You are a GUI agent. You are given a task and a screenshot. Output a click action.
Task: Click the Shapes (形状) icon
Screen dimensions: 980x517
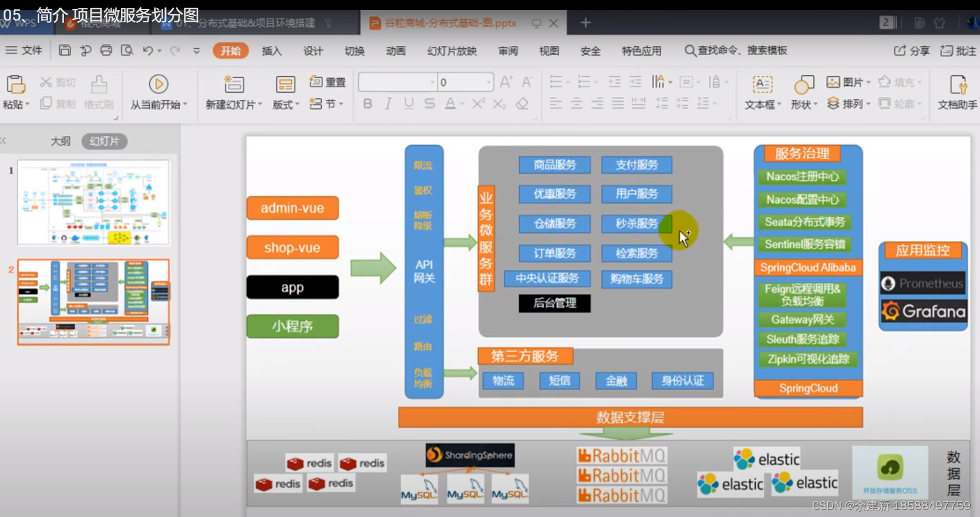point(804,85)
